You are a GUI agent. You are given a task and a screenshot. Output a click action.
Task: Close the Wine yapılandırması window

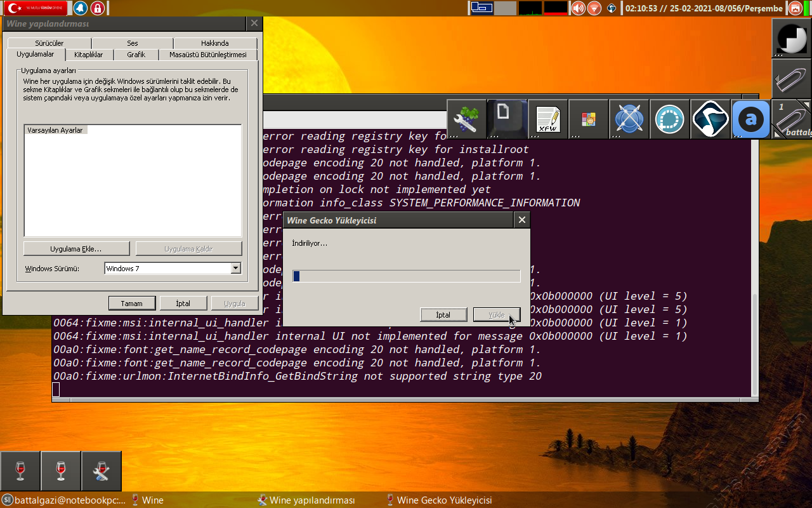(254, 23)
